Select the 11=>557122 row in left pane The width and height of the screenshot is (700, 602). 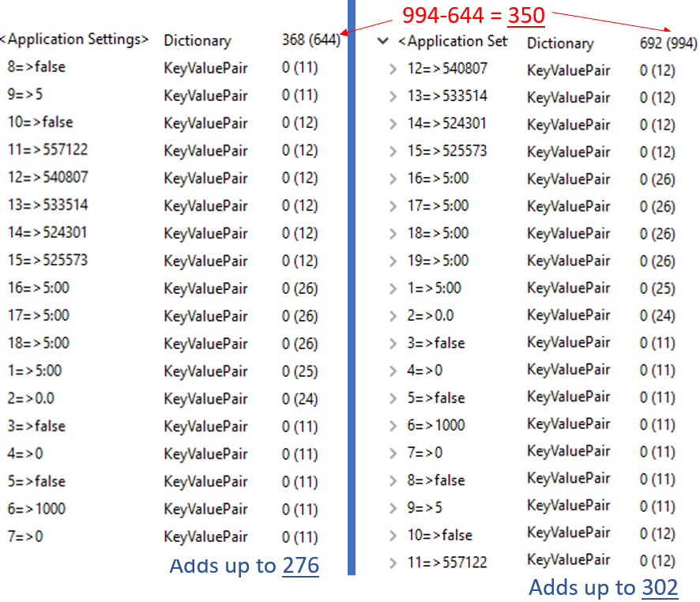tap(47, 150)
